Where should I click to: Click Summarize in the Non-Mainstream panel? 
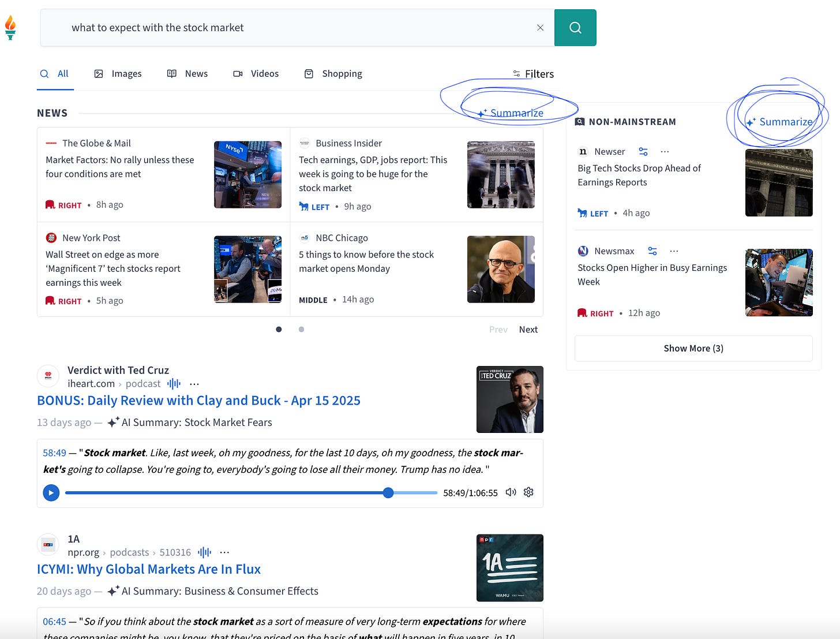click(x=779, y=122)
